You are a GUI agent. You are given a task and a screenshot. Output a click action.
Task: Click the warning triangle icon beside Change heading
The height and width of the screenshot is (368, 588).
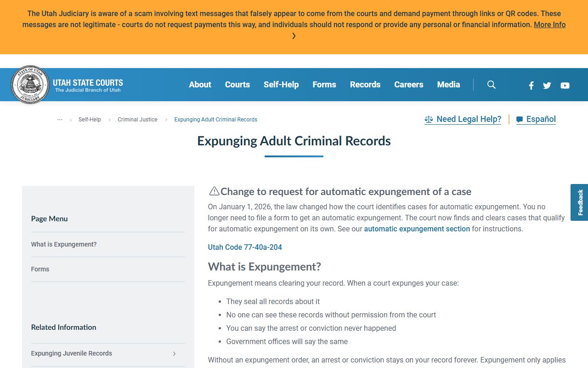point(214,191)
